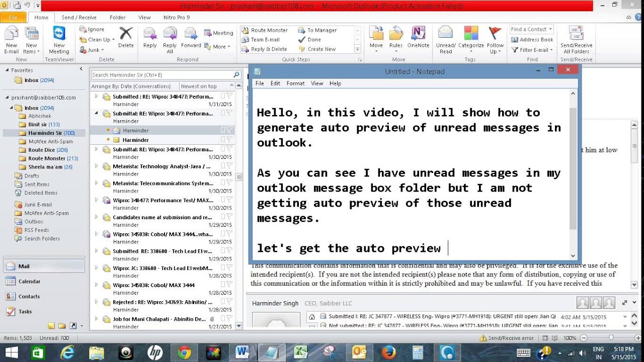
Task: Open the Contacts navigation pane
Action: click(x=44, y=297)
